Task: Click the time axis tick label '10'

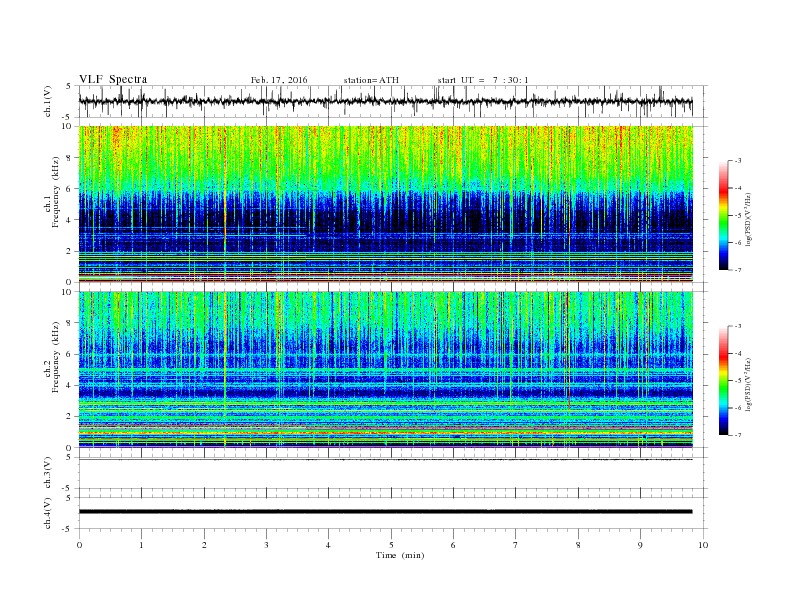Action: 703,545
